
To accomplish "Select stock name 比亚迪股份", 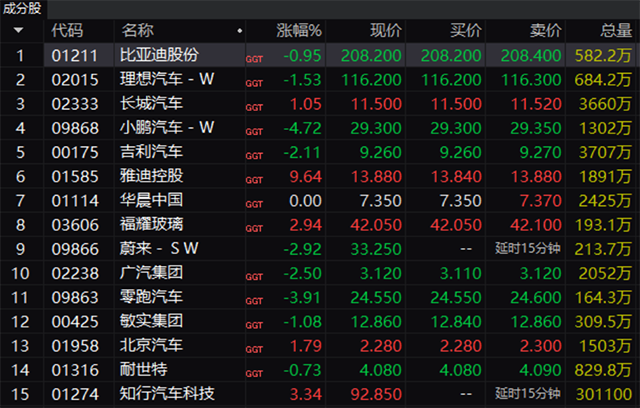I will [x=159, y=55].
